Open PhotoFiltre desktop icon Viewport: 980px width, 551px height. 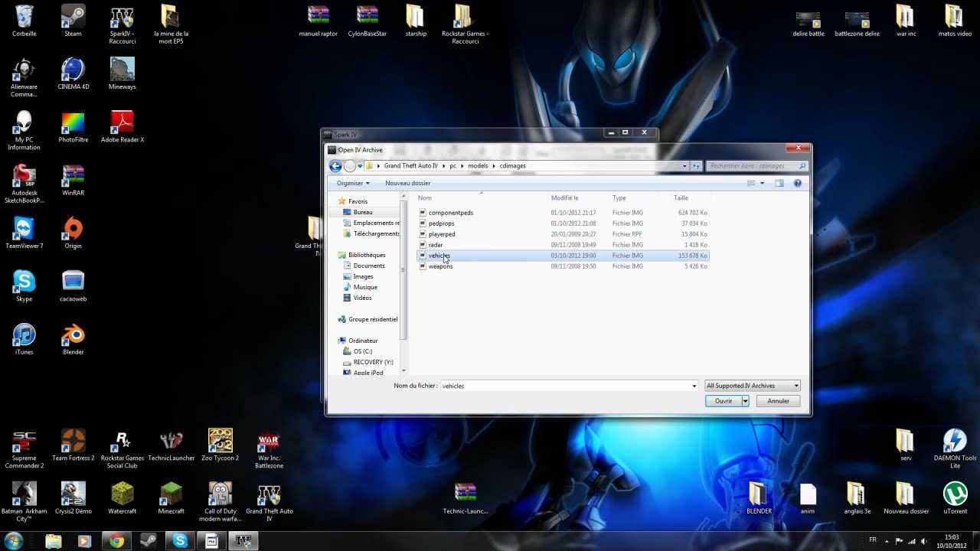pyautogui.click(x=73, y=127)
